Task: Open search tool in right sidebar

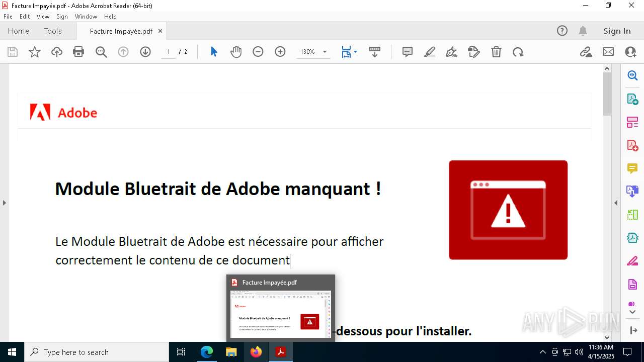Action: pyautogui.click(x=632, y=75)
